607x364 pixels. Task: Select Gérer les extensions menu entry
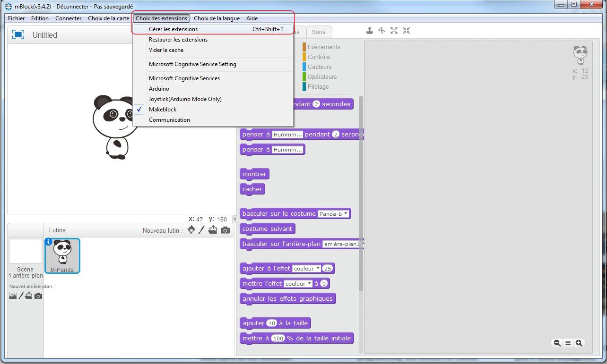173,29
